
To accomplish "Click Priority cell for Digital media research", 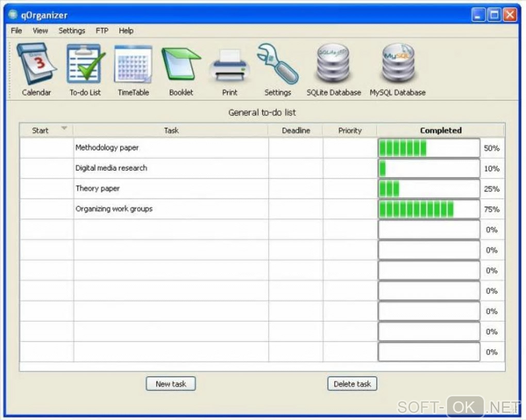I will click(x=350, y=169).
